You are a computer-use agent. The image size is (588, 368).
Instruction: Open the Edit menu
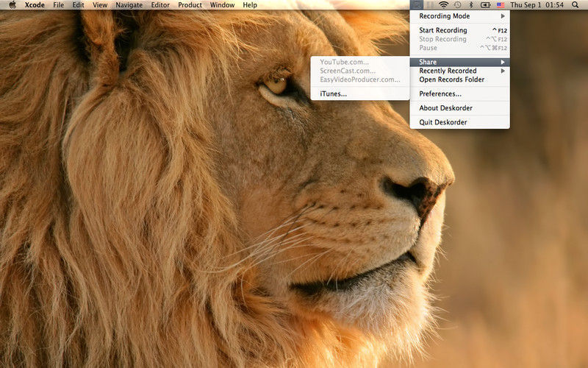click(x=78, y=5)
